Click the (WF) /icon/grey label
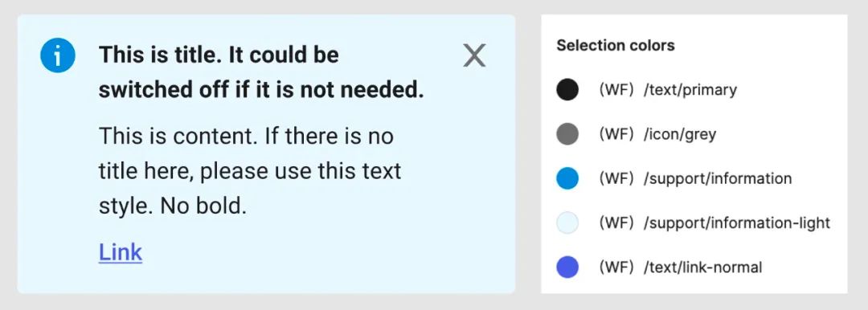The image size is (868, 310). (657, 134)
